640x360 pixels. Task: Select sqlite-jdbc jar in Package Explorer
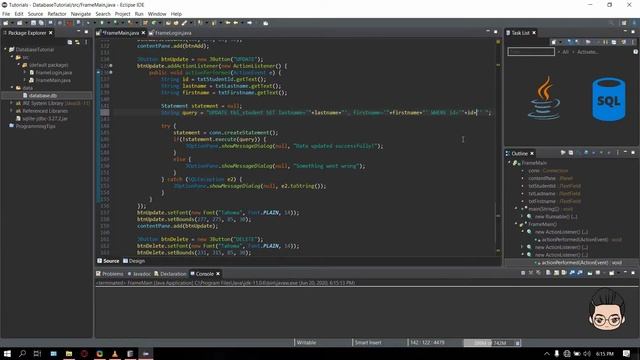pyautogui.click(x=45, y=119)
